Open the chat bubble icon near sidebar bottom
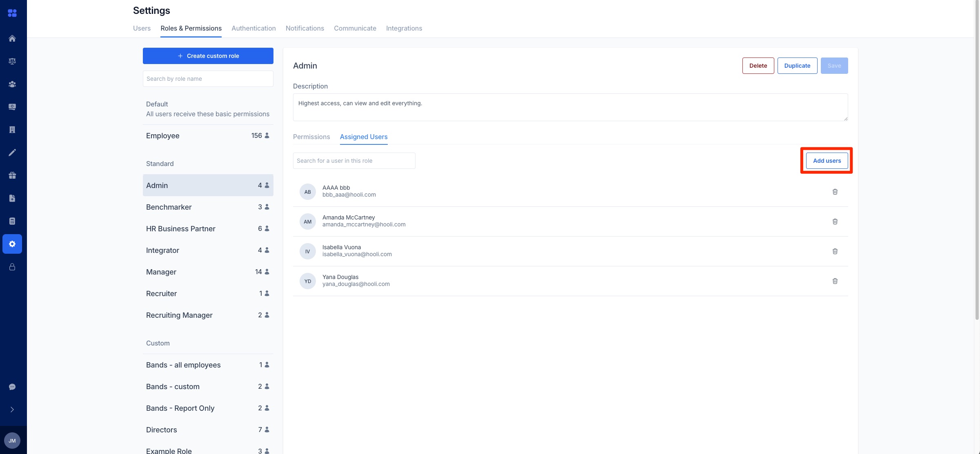The width and height of the screenshot is (980, 454). coord(12,386)
